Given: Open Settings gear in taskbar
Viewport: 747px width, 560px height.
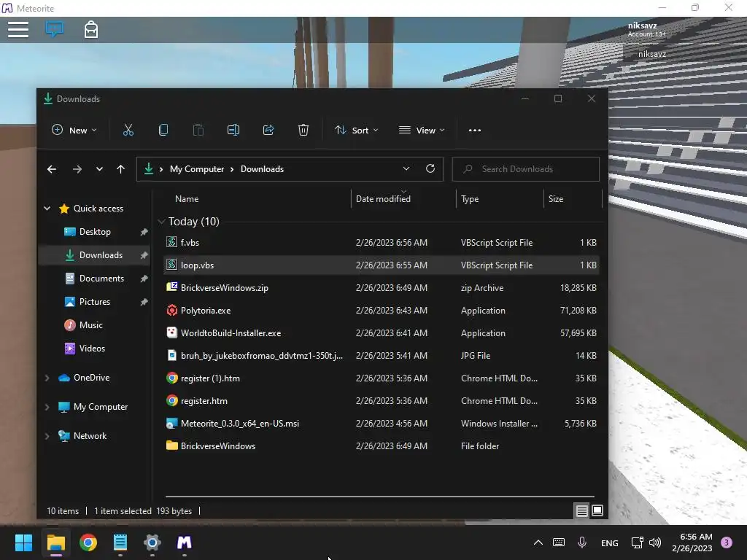Looking at the screenshot, I should click(152, 542).
